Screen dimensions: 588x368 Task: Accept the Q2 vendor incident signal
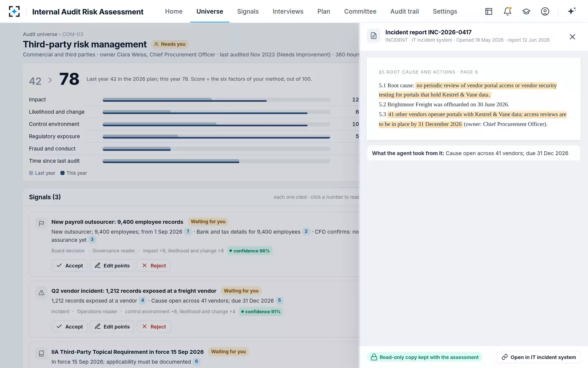click(x=69, y=326)
